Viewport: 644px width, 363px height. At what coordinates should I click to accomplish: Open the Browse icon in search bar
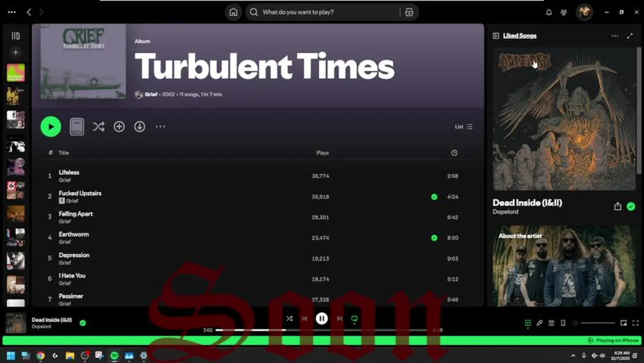[409, 12]
